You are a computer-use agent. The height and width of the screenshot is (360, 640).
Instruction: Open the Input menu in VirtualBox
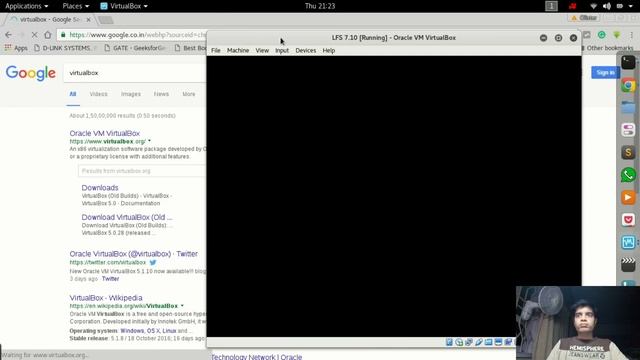[x=282, y=51]
